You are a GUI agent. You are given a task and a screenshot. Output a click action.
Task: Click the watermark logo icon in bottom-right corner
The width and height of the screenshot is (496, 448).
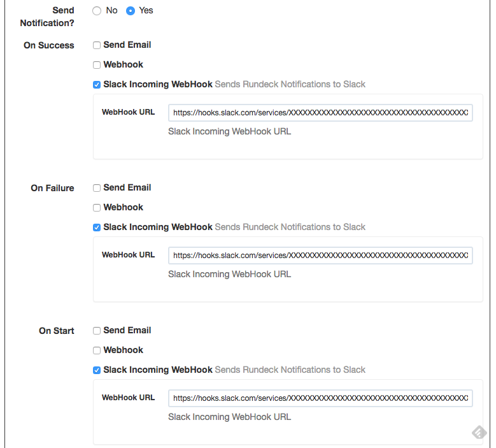[x=479, y=433]
